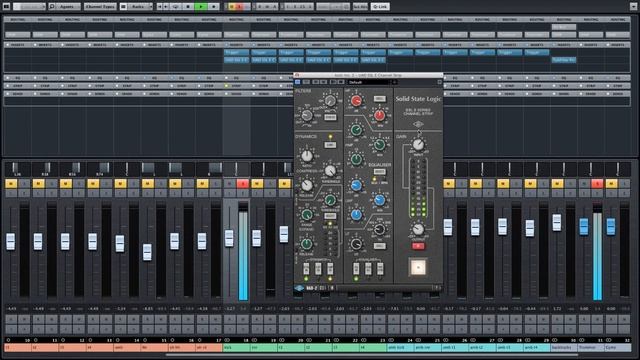The height and width of the screenshot is (360, 640).
Task: Open the channel search magnifier icon
Action: point(52,7)
